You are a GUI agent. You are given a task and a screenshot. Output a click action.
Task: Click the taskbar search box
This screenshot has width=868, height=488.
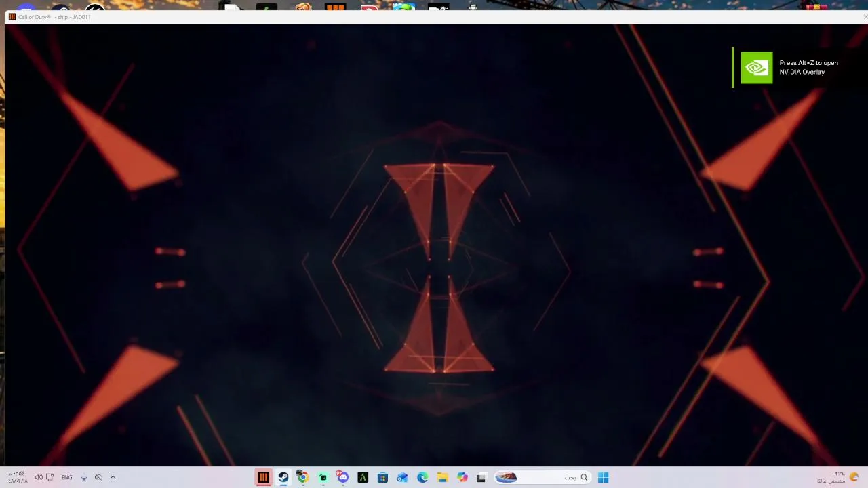pos(542,477)
